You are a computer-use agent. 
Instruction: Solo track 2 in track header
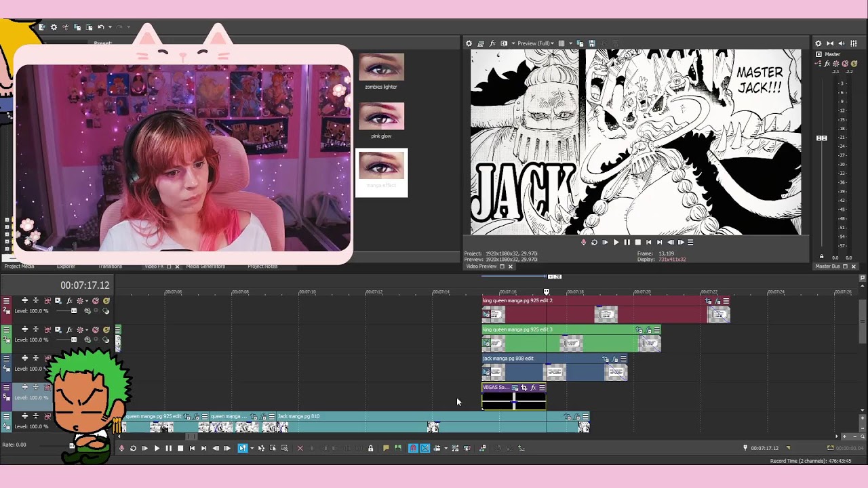tap(106, 301)
